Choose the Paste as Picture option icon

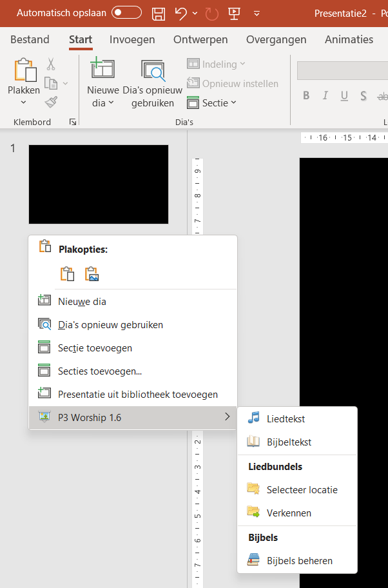point(92,274)
